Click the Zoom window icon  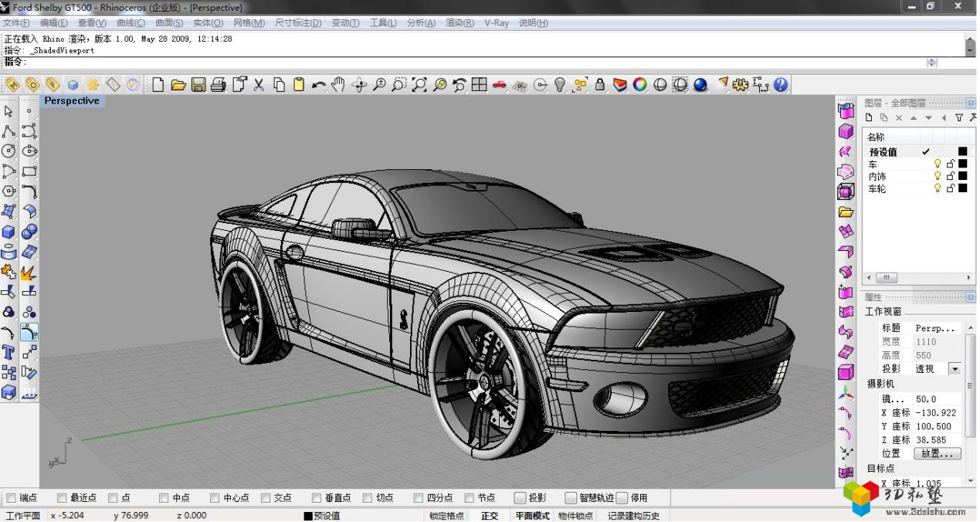coord(399,85)
